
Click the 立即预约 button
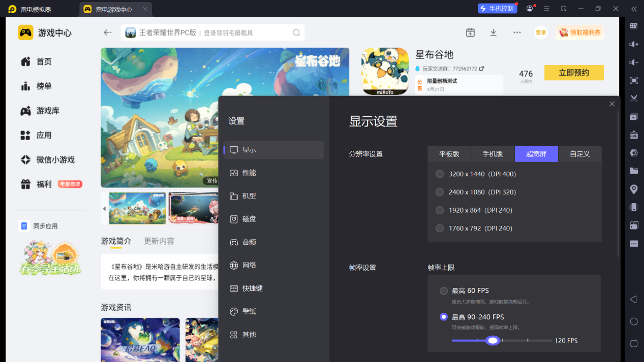(x=574, y=73)
